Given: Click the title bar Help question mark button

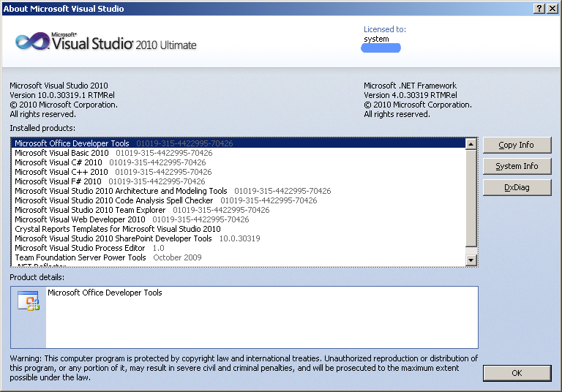Looking at the screenshot, I should click(539, 9).
